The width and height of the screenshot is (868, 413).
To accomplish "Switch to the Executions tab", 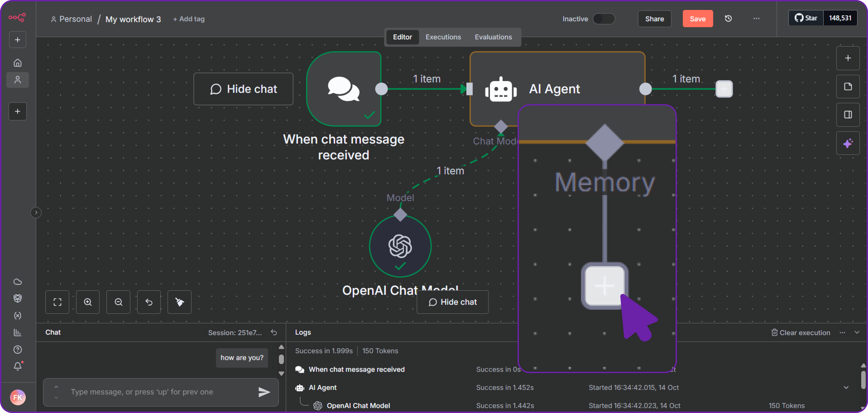I will click(x=443, y=37).
